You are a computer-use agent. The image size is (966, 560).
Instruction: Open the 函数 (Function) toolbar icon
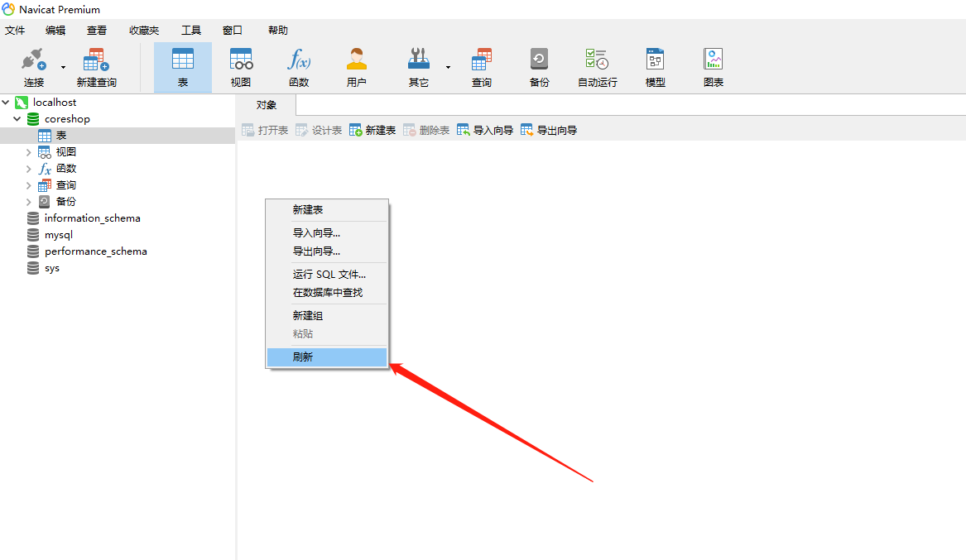(299, 61)
